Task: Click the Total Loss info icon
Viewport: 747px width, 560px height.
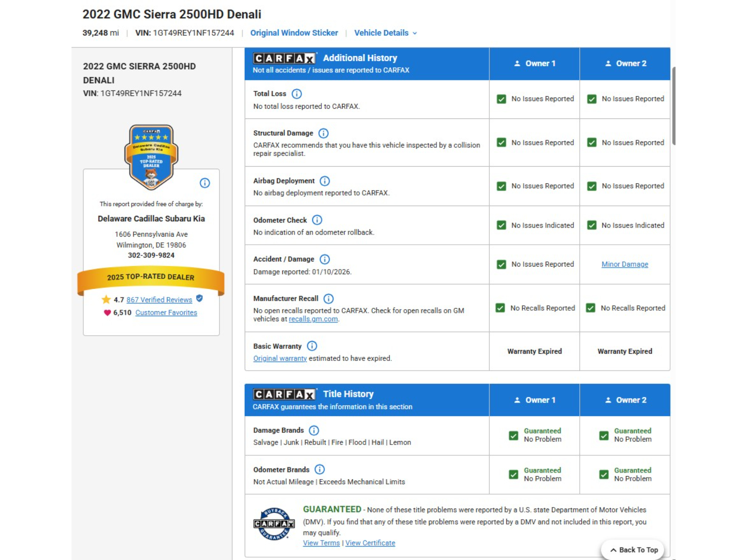Action: coord(297,94)
